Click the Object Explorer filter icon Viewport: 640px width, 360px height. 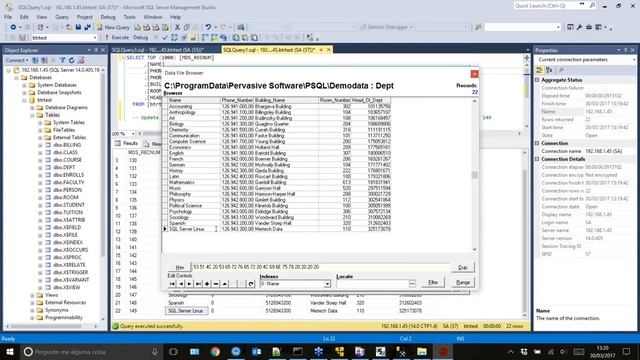[x=62, y=60]
